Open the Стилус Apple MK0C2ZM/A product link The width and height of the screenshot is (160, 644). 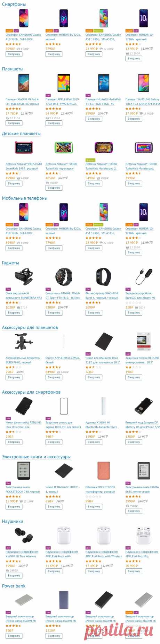pyautogui.click(x=63, y=360)
